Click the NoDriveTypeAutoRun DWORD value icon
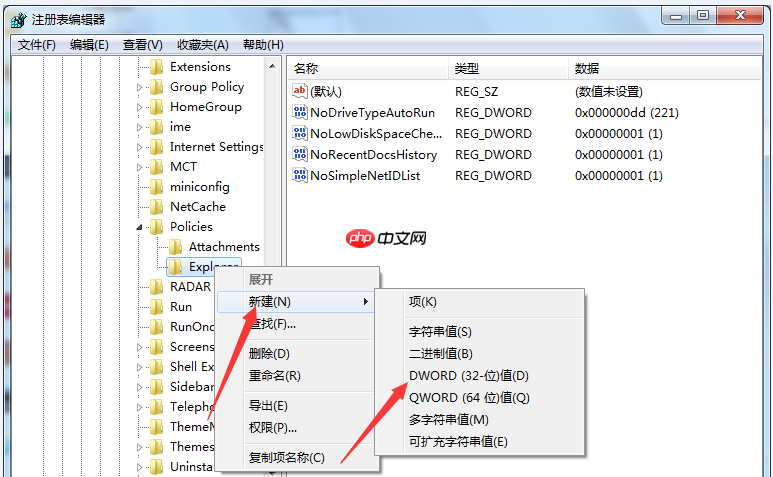Screen dimensions: 773x477 (300, 113)
